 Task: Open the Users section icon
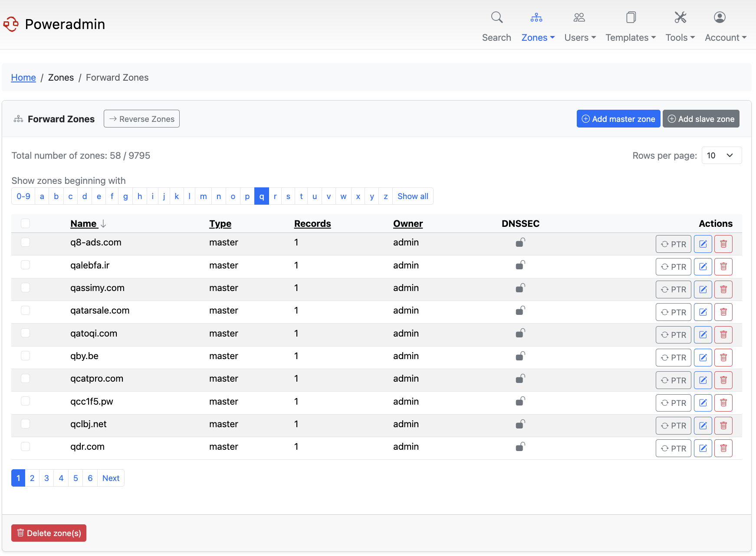tap(579, 17)
